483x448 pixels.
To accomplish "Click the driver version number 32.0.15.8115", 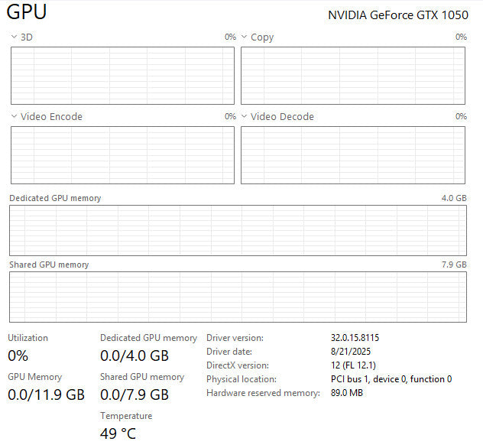I will [355, 338].
